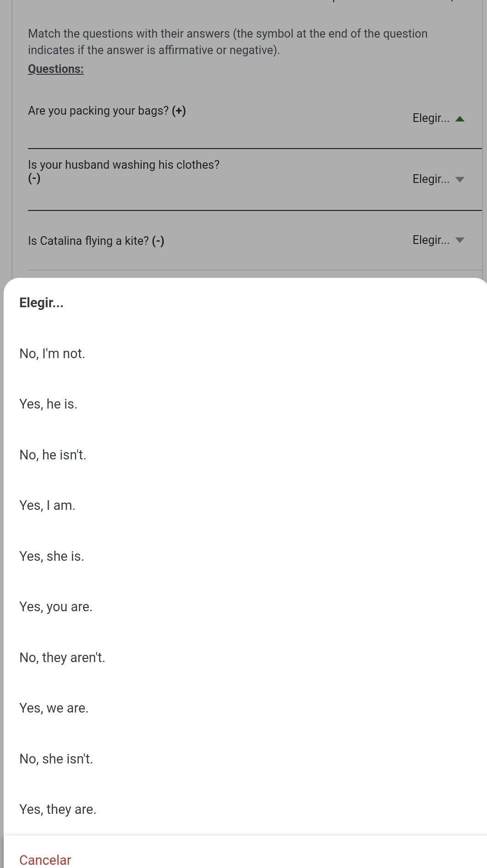This screenshot has width=487, height=868.
Task: Click the gray down arrow beside husband question
Action: click(x=460, y=179)
